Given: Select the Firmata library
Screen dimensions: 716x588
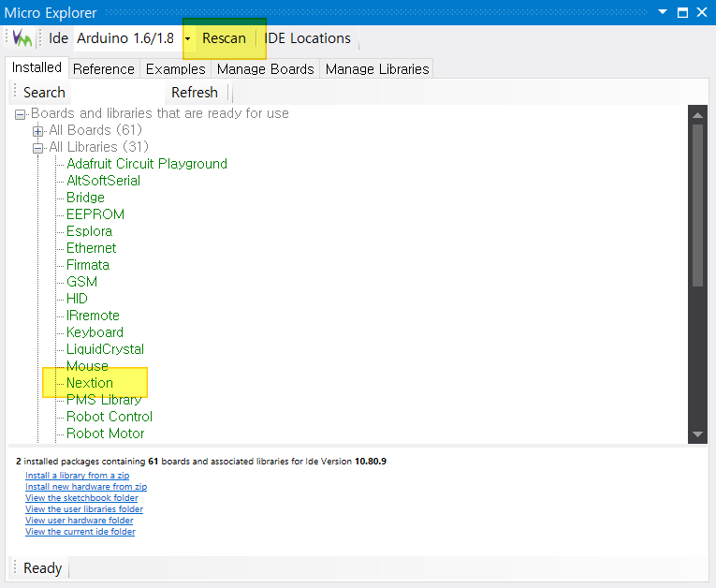Looking at the screenshot, I should [88, 265].
